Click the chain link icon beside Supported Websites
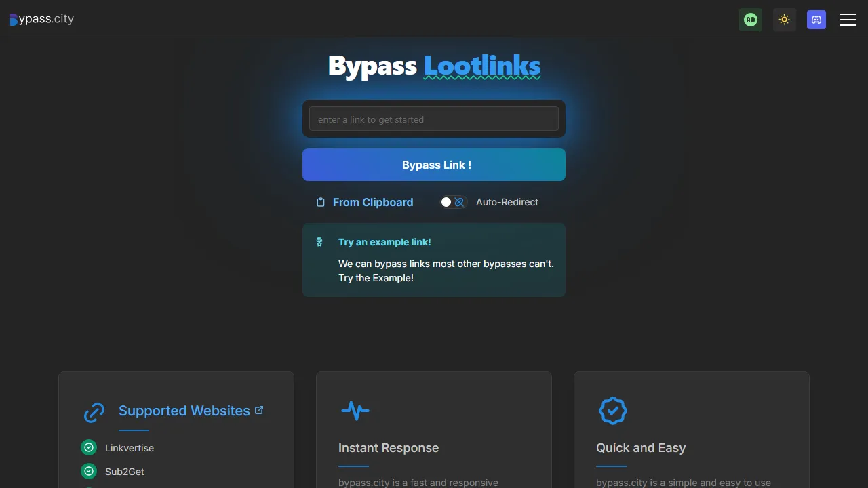This screenshot has width=868, height=488. pyautogui.click(x=94, y=412)
